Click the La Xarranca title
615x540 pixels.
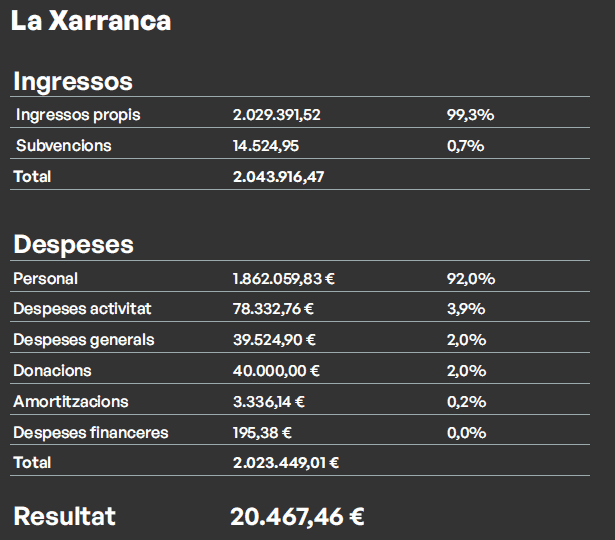(91, 21)
